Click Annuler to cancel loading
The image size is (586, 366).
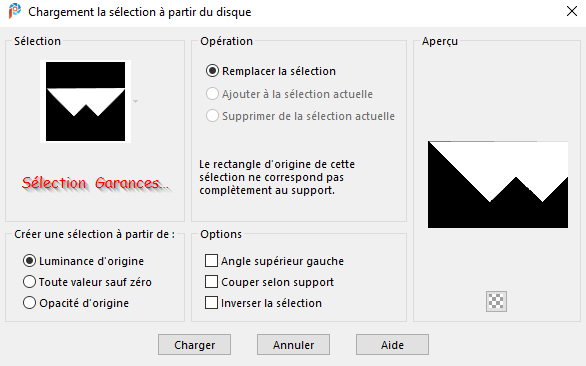point(293,345)
